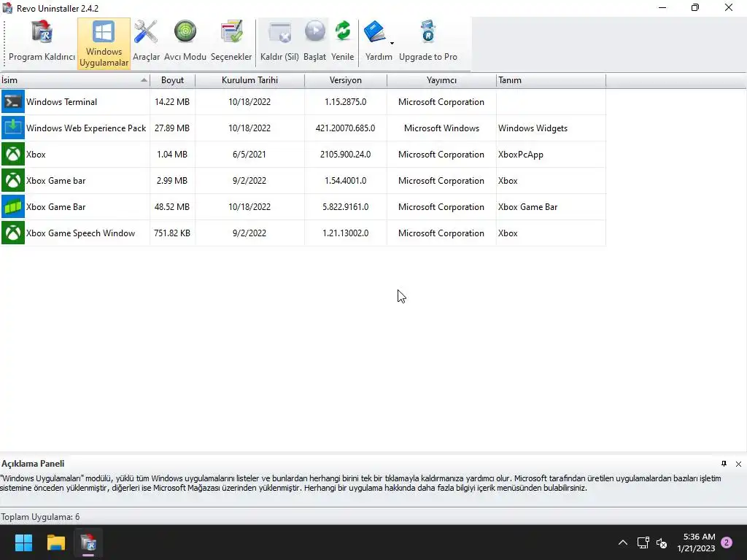Click the Kaldır (Sil) uninstall button
This screenshot has width=747, height=560.
pos(279,43)
